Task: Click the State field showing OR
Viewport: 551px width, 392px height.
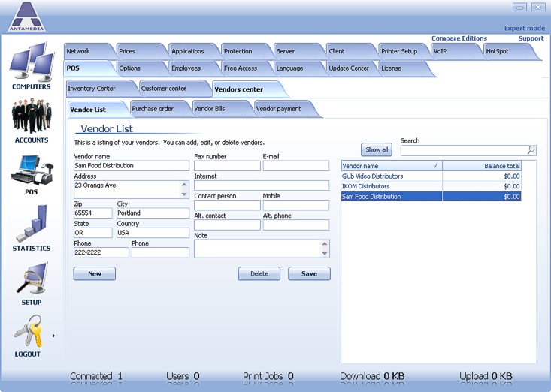Action: 93,233
